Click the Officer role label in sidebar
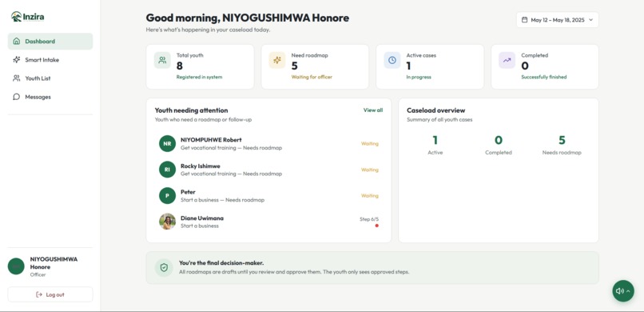 [x=38, y=274]
